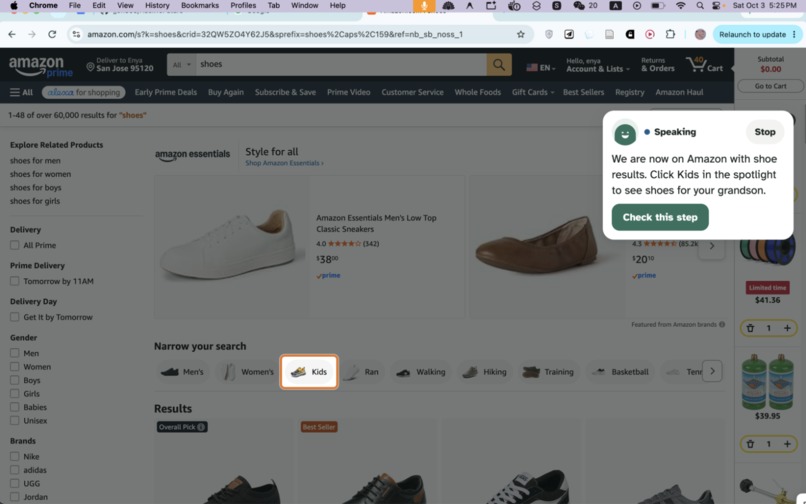The height and width of the screenshot is (504, 806).
Task: Open the Chrome History menu
Action: coord(157,5)
